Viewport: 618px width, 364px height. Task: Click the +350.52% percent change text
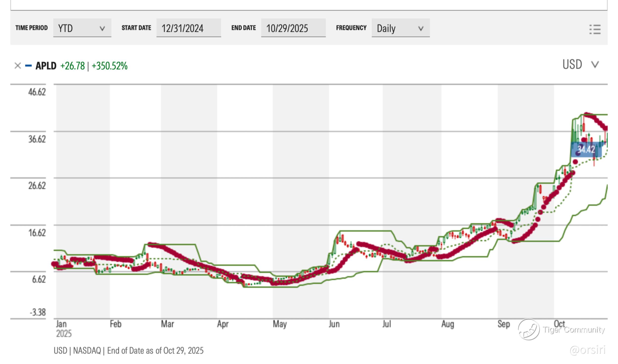109,66
